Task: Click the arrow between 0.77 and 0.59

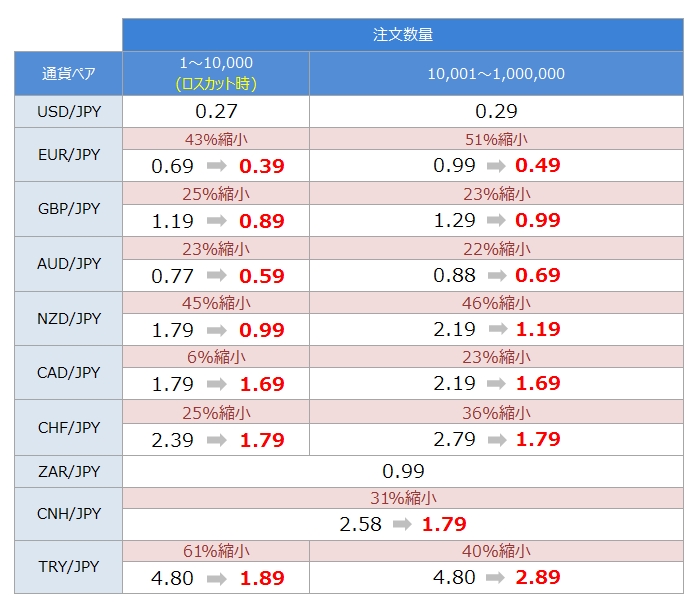Action: coord(216,275)
